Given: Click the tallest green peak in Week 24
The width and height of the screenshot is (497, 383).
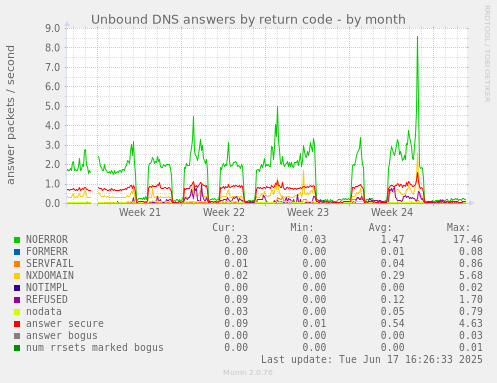Looking at the screenshot, I should tap(417, 38).
